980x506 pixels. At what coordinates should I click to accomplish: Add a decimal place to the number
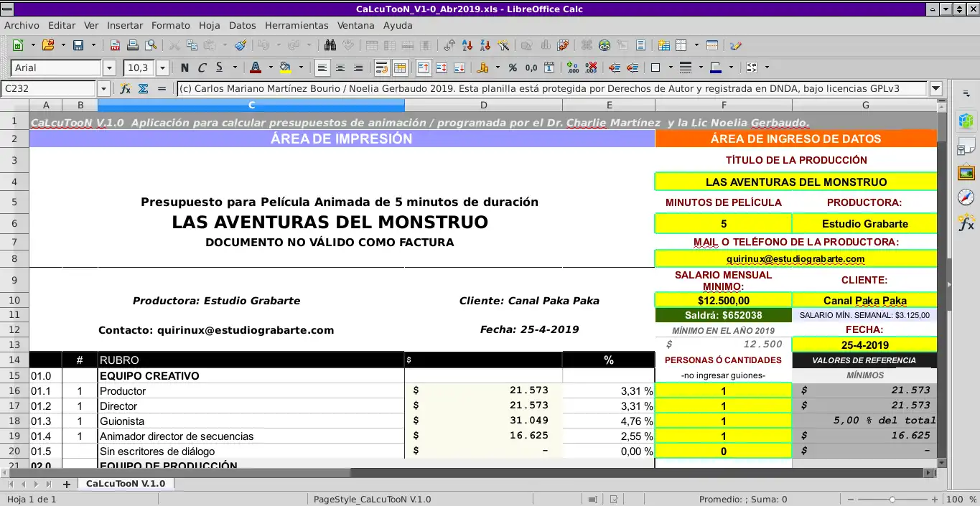[x=573, y=67]
